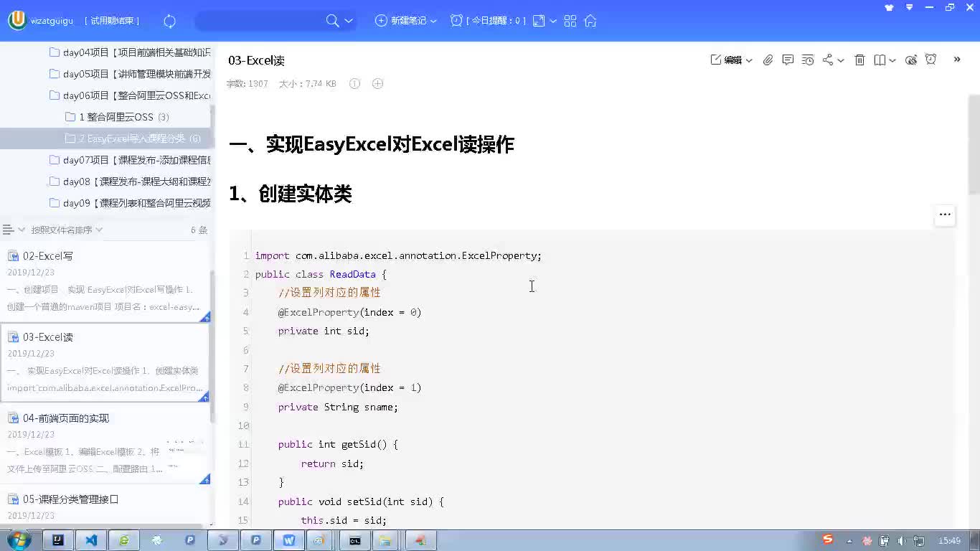Screen dimensions: 980x551
Task: Switch to reading mode book icon
Action: [880, 60]
